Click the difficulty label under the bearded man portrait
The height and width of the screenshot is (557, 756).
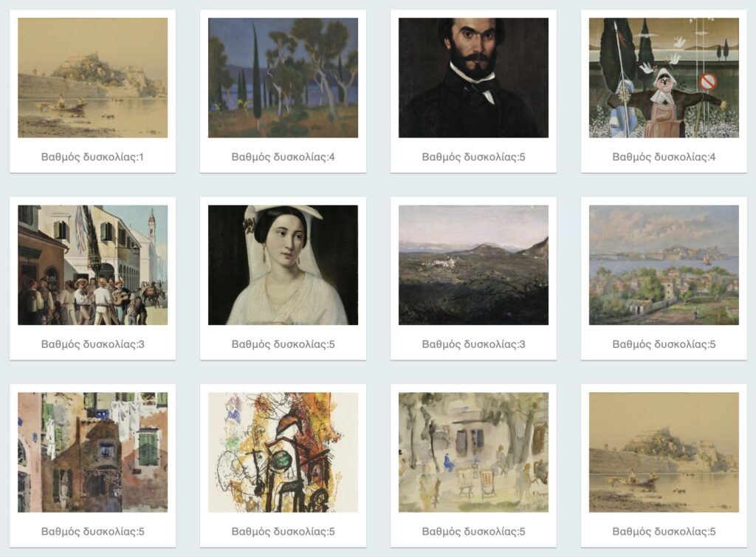473,157
